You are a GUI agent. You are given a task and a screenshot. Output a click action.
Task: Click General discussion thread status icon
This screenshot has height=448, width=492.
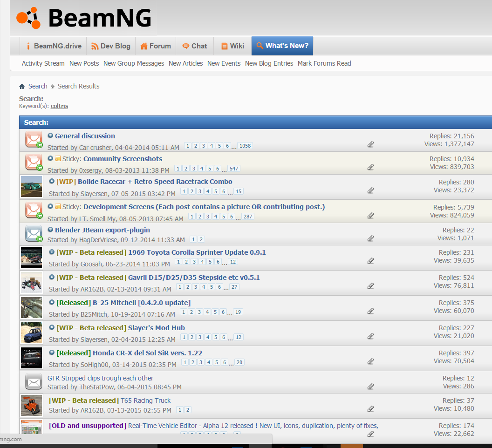[x=34, y=140]
